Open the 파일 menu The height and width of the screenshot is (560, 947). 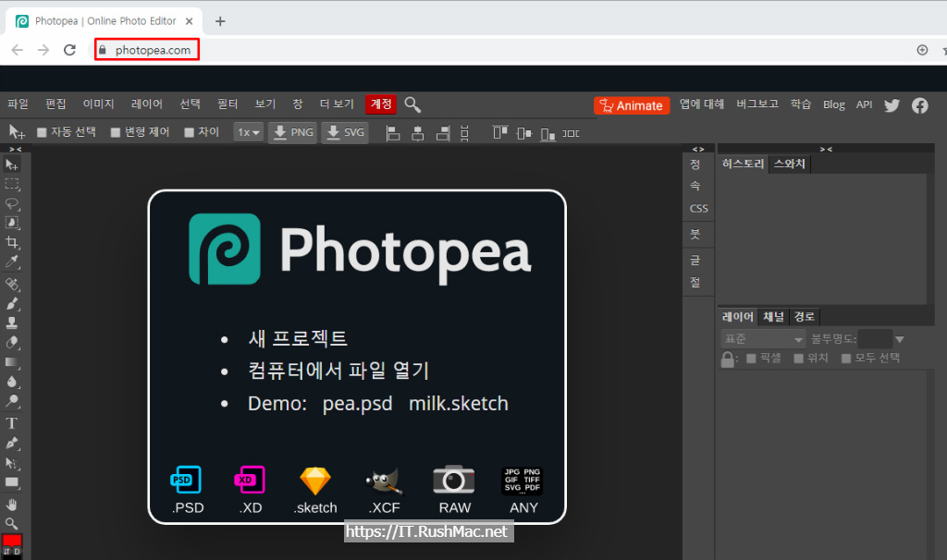18,103
